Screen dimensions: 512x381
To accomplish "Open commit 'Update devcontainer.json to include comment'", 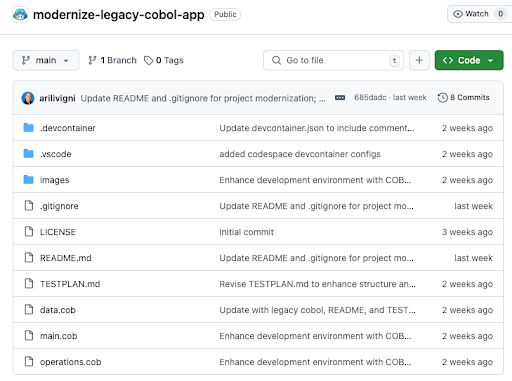I will 317,128.
